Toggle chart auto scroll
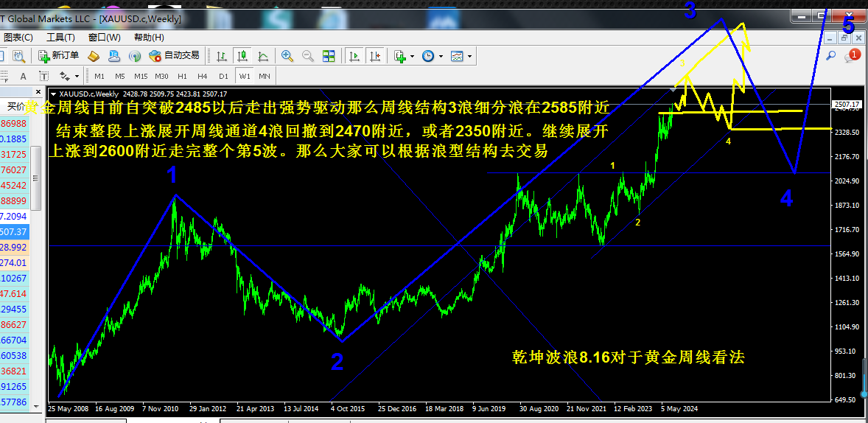This screenshot has height=423, width=868. pos(355,56)
